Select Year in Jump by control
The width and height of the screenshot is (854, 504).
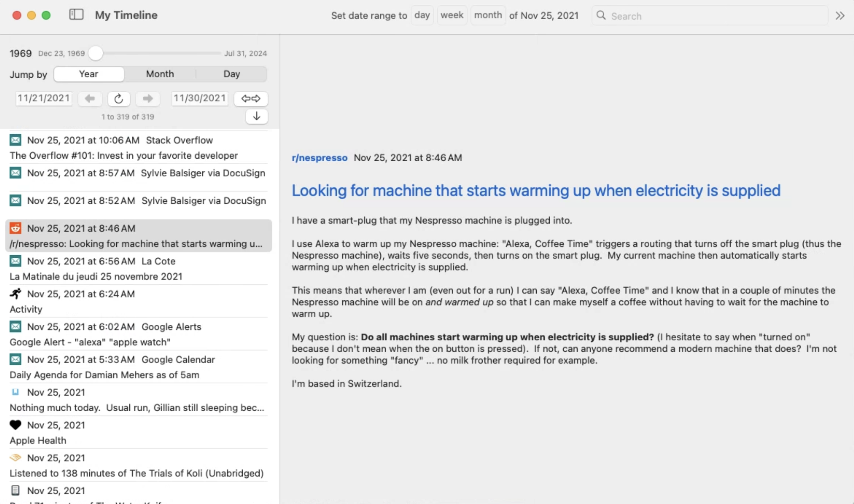point(89,74)
